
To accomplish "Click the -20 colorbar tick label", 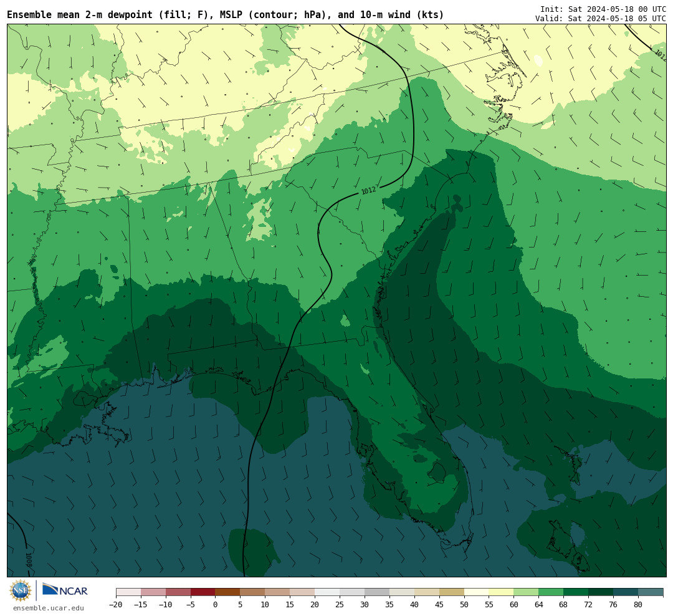I will [116, 605].
